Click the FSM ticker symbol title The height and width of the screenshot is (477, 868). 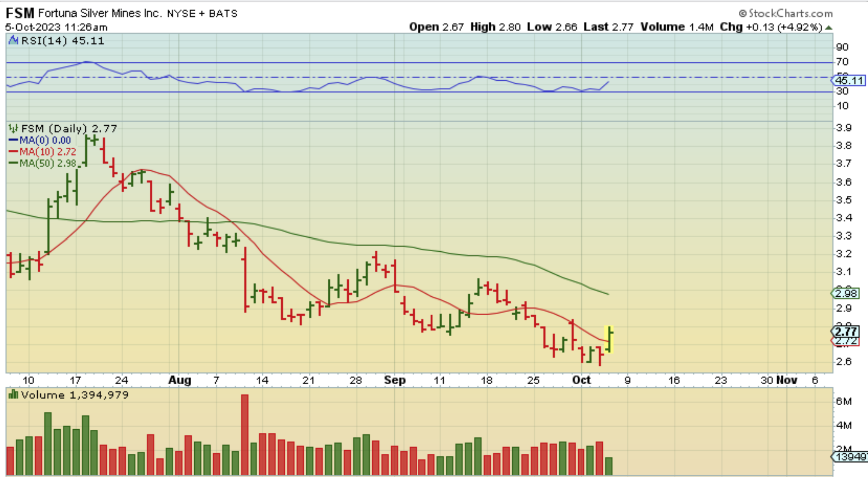point(20,13)
